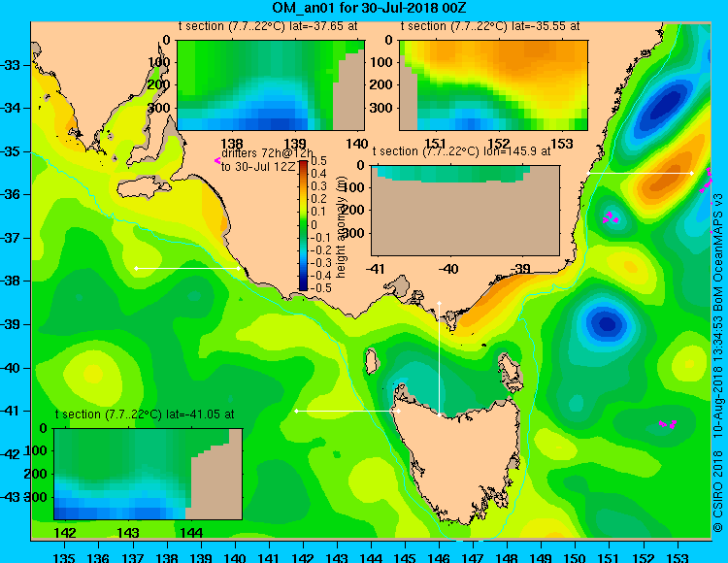The width and height of the screenshot is (728, 563).
Task: Click the white transect line west of Tasmania
Action: click(347, 412)
